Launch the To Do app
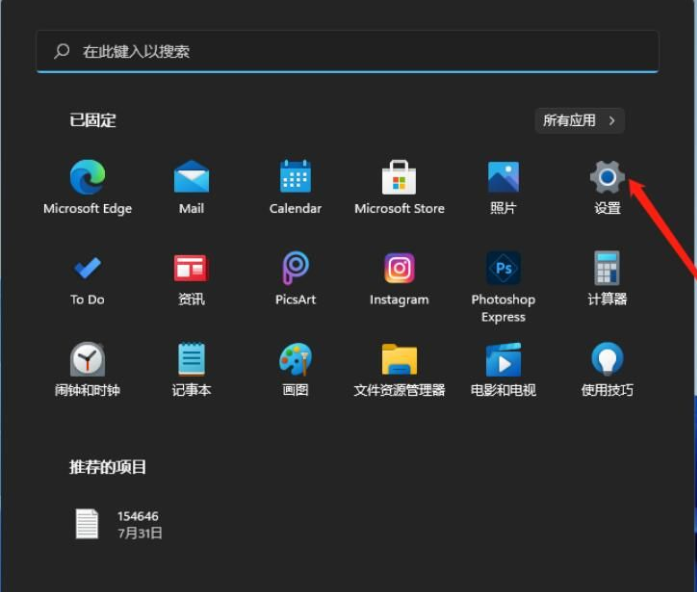The width and height of the screenshot is (697, 592). click(87, 270)
